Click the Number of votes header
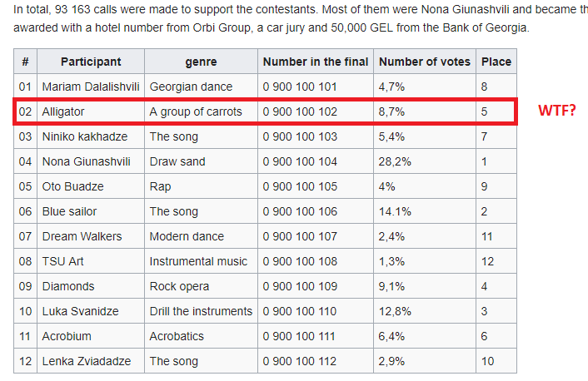Image resolution: width=588 pixels, height=381 pixels. pyautogui.click(x=425, y=62)
